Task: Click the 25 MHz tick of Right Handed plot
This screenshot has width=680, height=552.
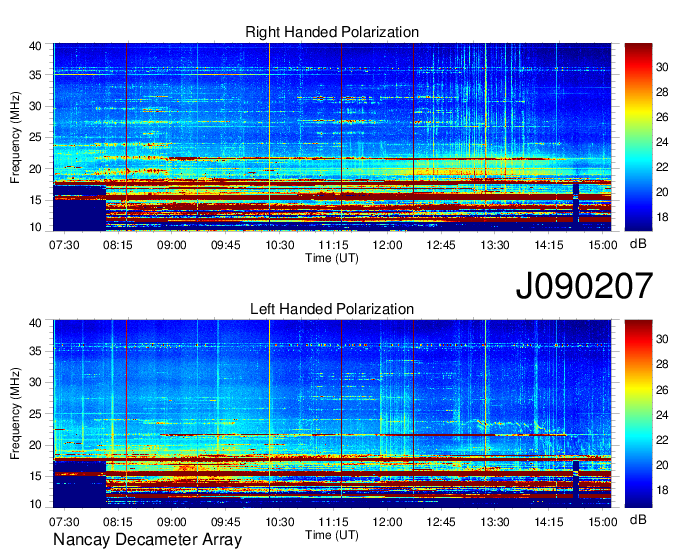Action: [x=35, y=137]
